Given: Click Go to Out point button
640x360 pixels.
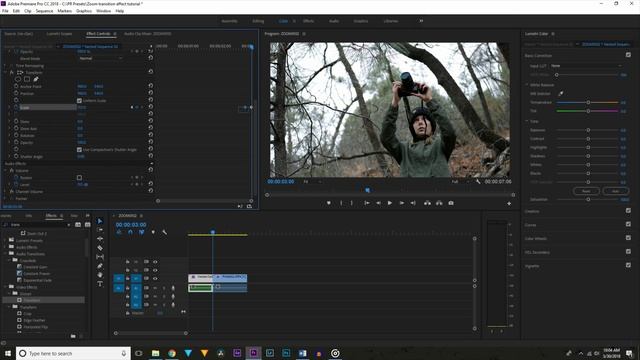Looking at the screenshot, I should 413,203.
